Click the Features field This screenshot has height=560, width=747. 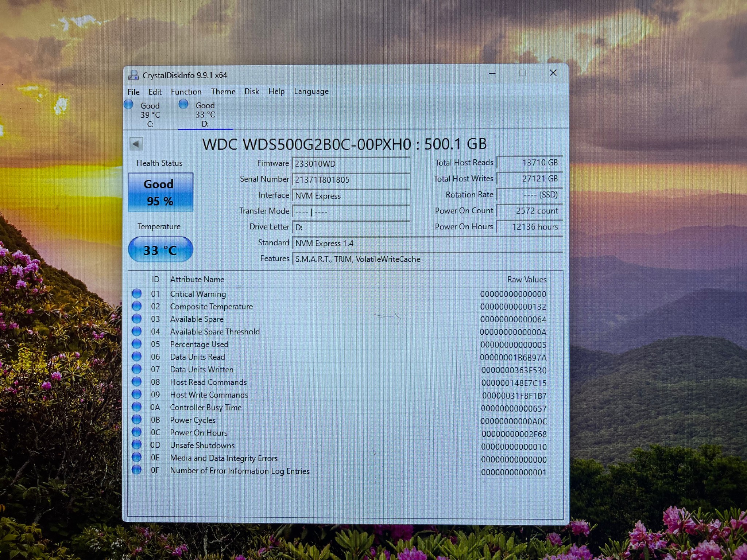pos(427,259)
